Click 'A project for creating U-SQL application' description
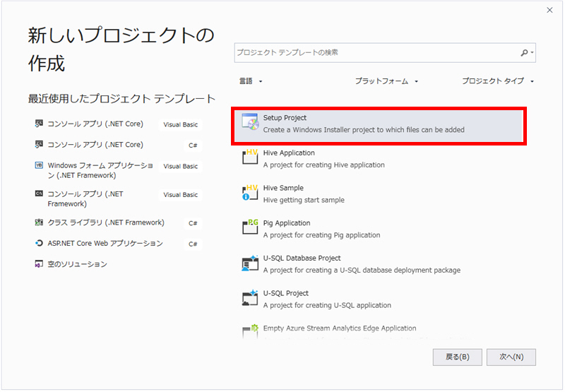The width and height of the screenshot is (565, 392). pos(327,305)
